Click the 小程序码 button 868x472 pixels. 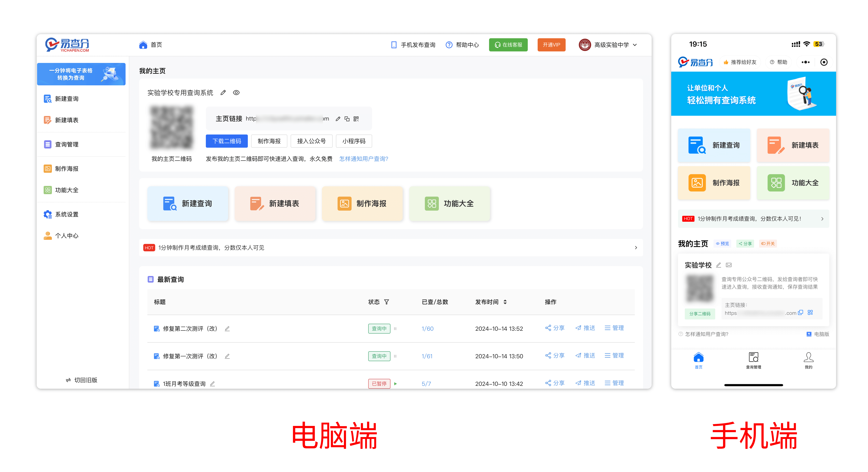coord(354,141)
